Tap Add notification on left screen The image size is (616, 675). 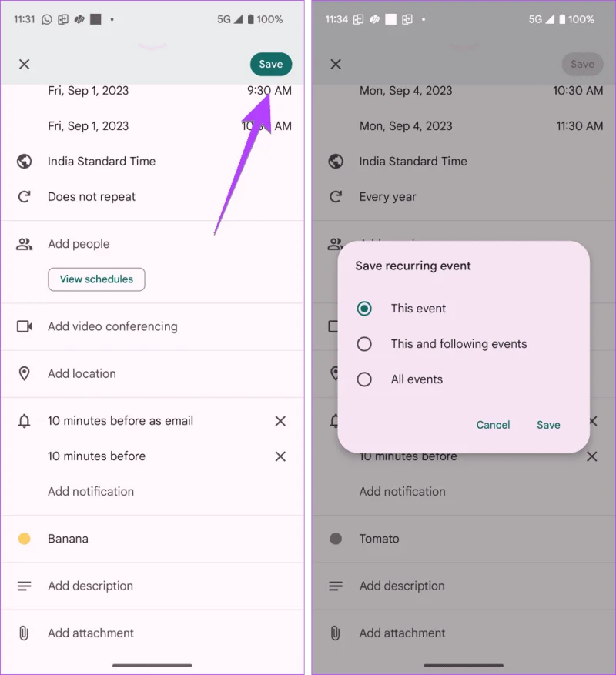click(91, 491)
